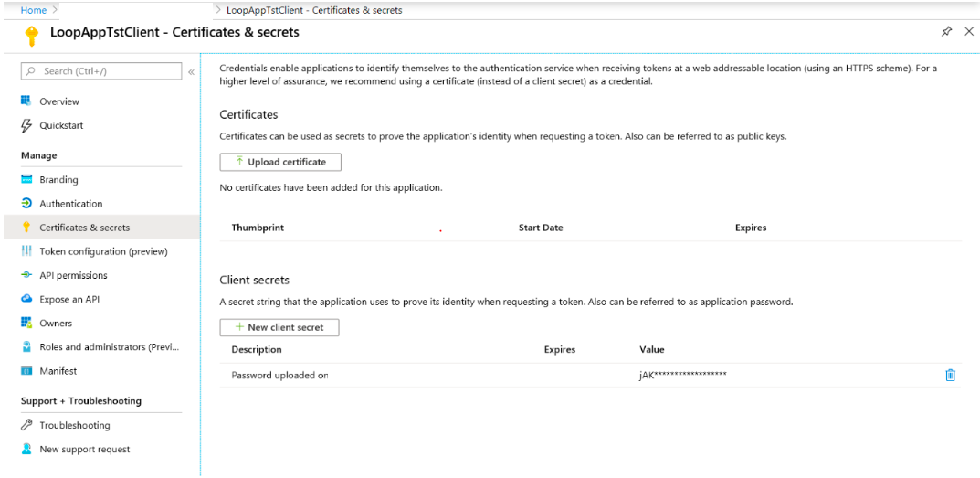Click the Authentication icon
The width and height of the screenshot is (980, 478).
click(26, 203)
